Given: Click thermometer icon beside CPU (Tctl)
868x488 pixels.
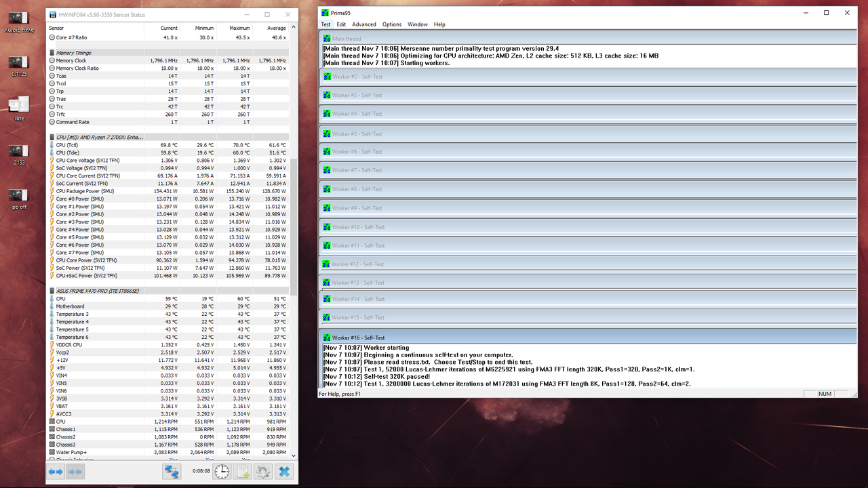Looking at the screenshot, I should [52, 145].
